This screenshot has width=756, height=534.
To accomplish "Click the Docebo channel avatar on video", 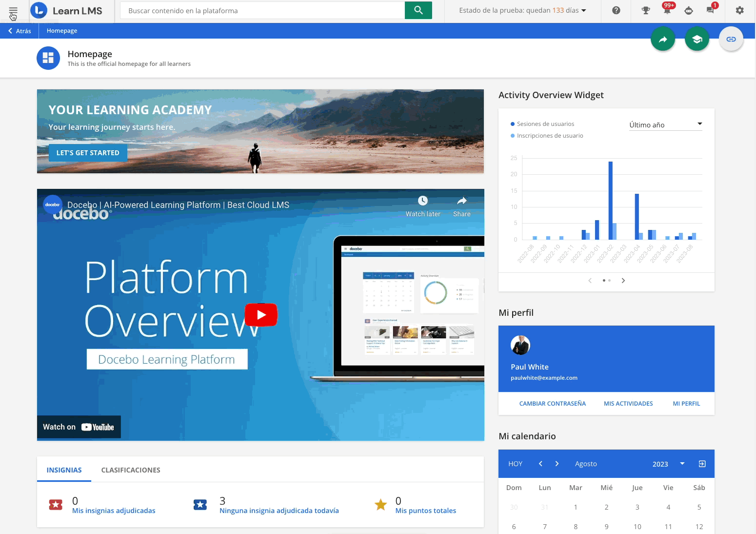I will click(x=53, y=205).
